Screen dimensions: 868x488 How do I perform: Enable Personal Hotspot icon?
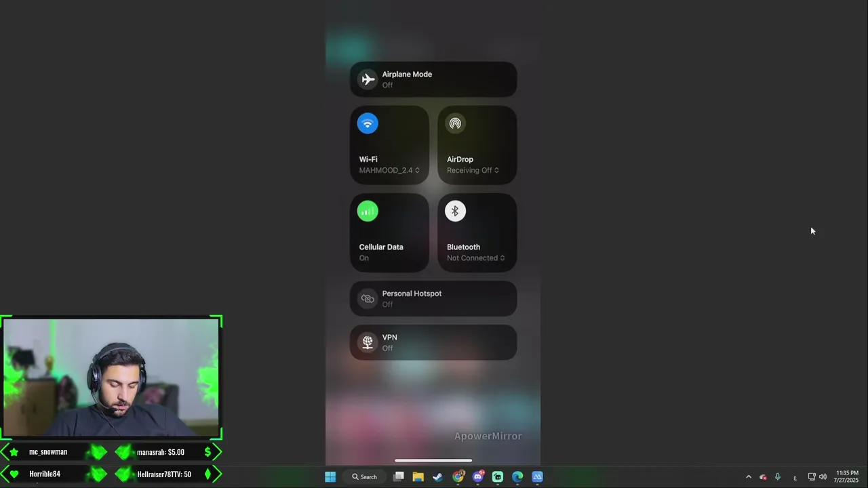point(368,299)
